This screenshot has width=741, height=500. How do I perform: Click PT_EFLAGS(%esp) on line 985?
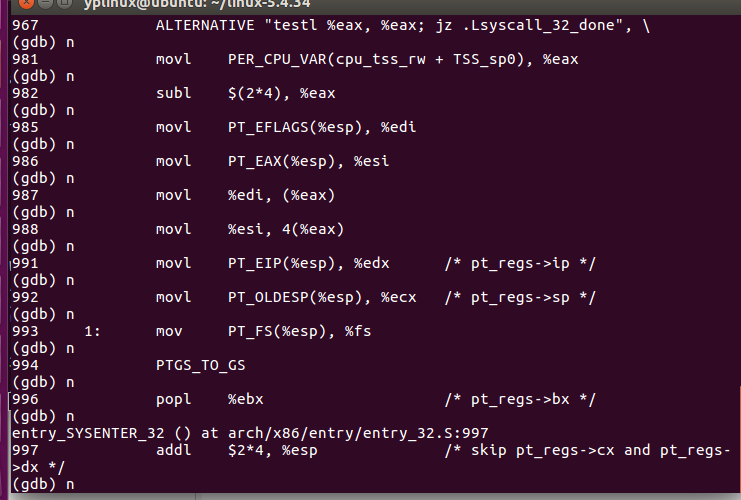291,127
